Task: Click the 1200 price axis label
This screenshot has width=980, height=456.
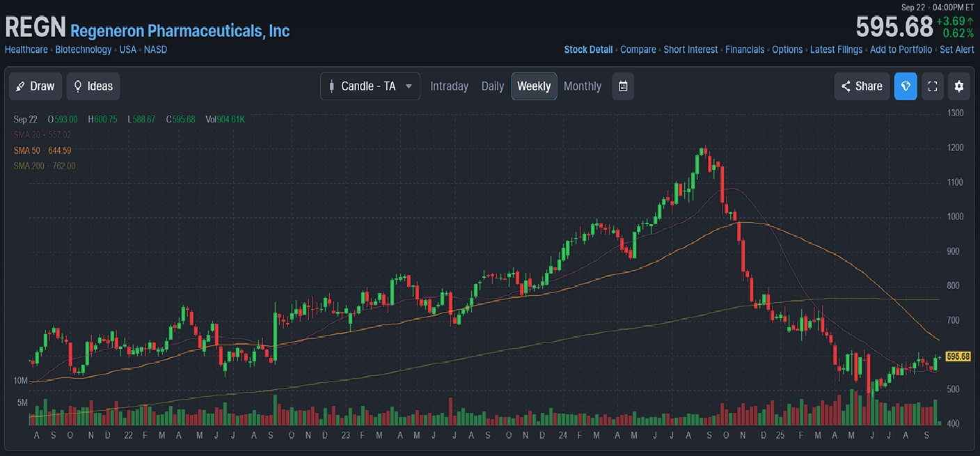Action: 956,148
